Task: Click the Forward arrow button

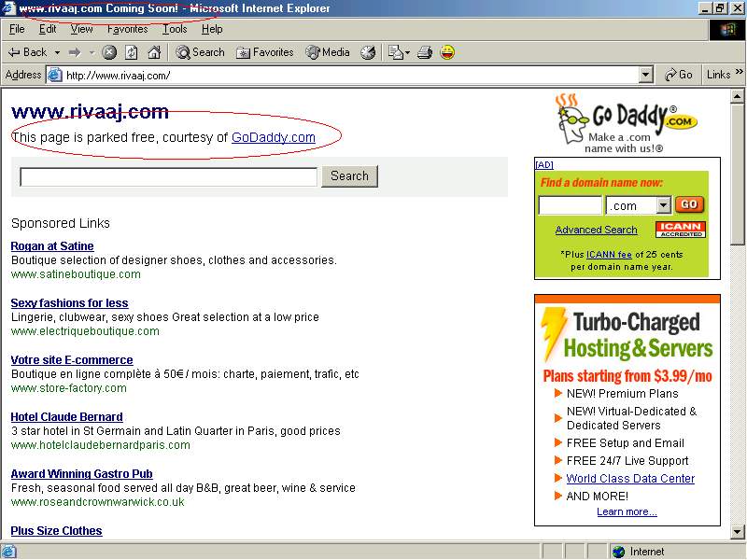Action: pyautogui.click(x=75, y=52)
